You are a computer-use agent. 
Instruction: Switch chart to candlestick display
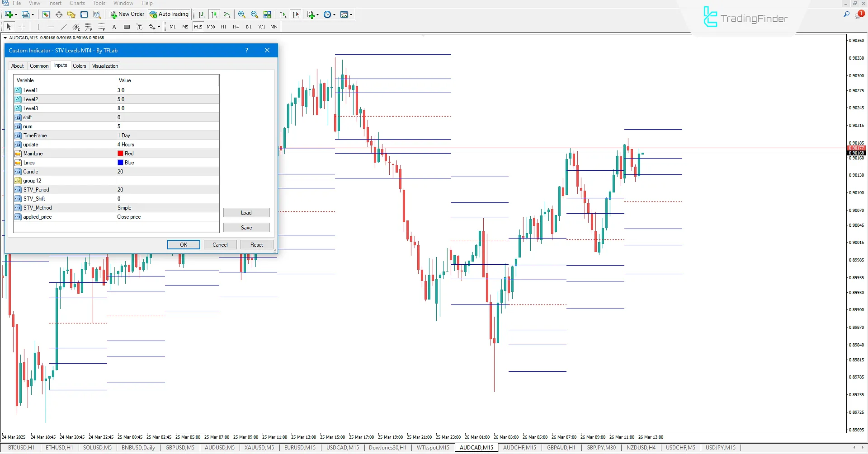215,14
